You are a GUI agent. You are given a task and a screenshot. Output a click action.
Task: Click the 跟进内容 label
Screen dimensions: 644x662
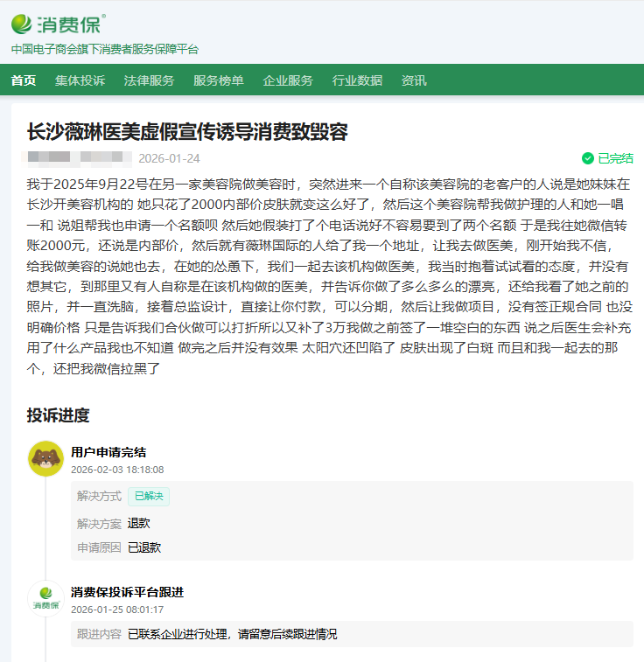pyautogui.click(x=99, y=634)
